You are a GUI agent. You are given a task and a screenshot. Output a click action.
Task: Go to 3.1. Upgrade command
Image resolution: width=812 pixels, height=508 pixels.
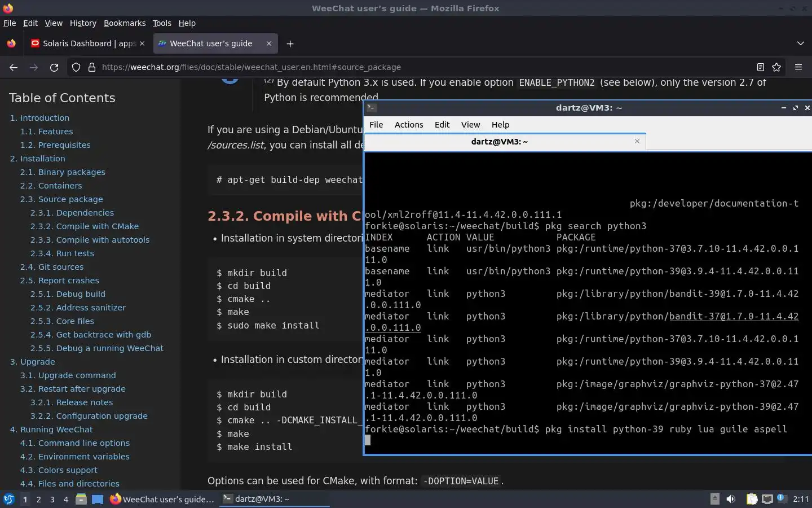[x=68, y=375]
